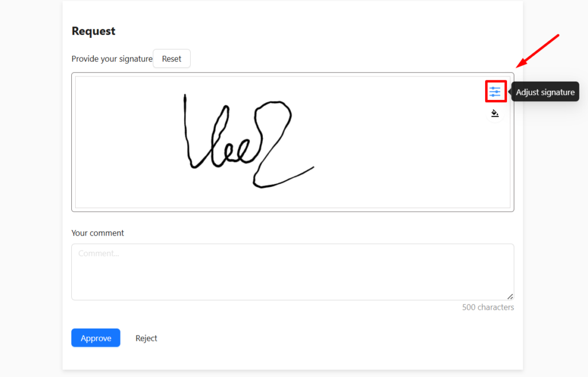Click the Request heading

(94, 31)
